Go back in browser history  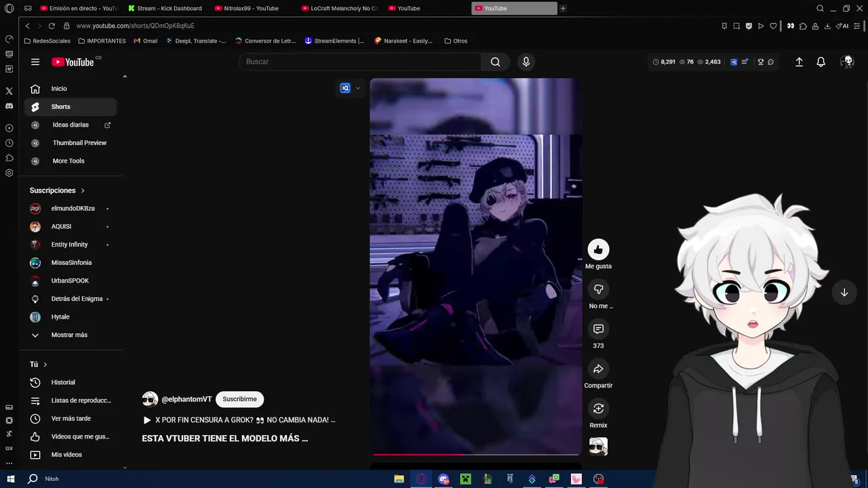pos(27,26)
